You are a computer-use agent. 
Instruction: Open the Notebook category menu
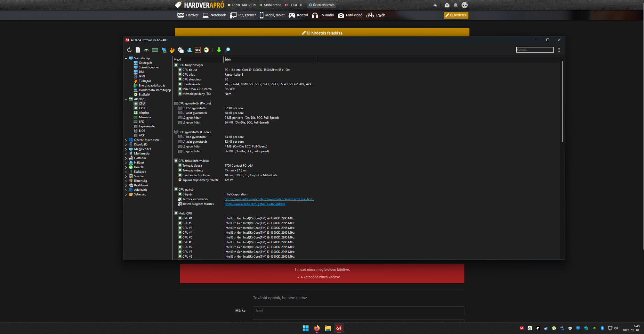(x=214, y=15)
